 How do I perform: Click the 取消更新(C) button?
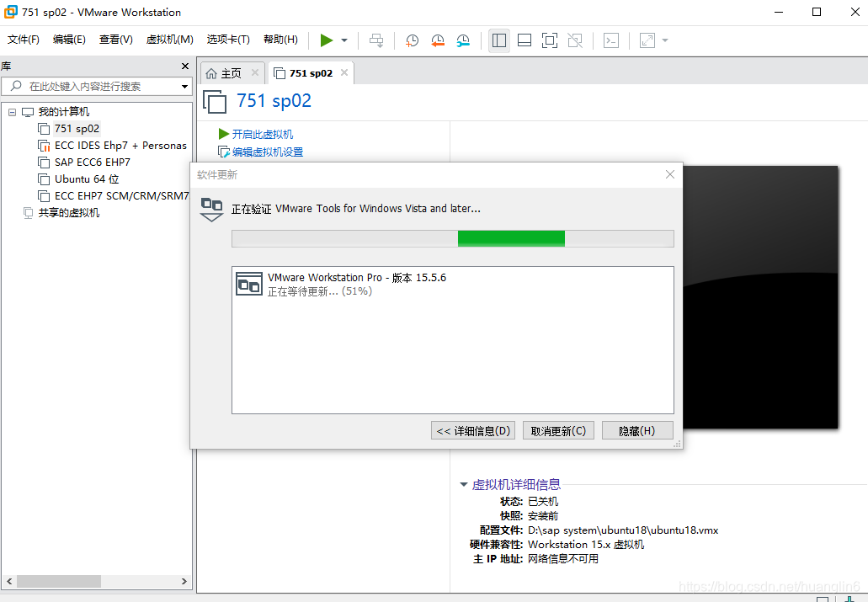click(557, 430)
